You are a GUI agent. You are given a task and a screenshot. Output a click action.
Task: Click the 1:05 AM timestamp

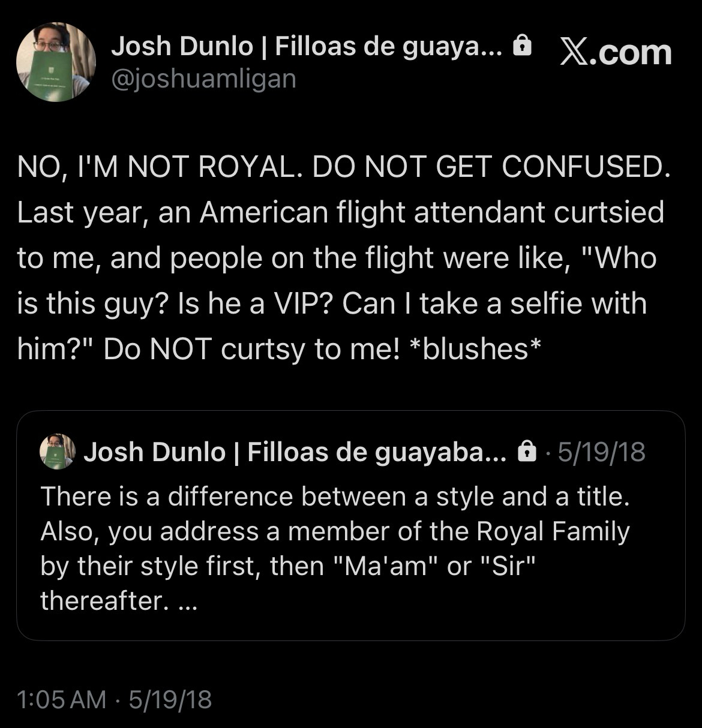click(61, 699)
